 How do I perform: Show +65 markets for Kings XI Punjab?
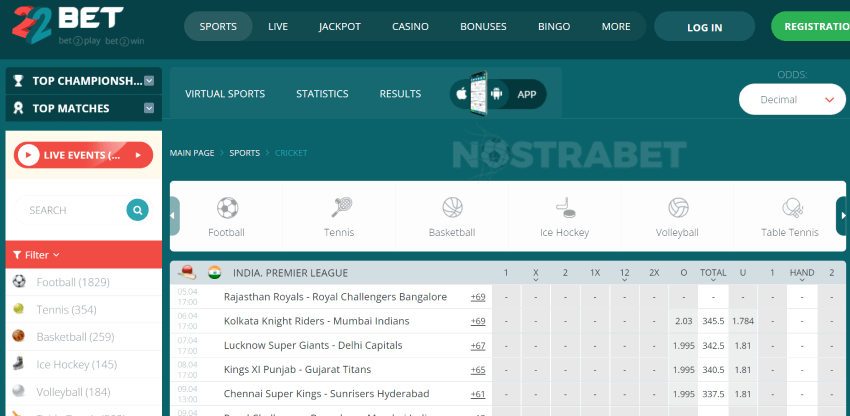click(x=478, y=370)
